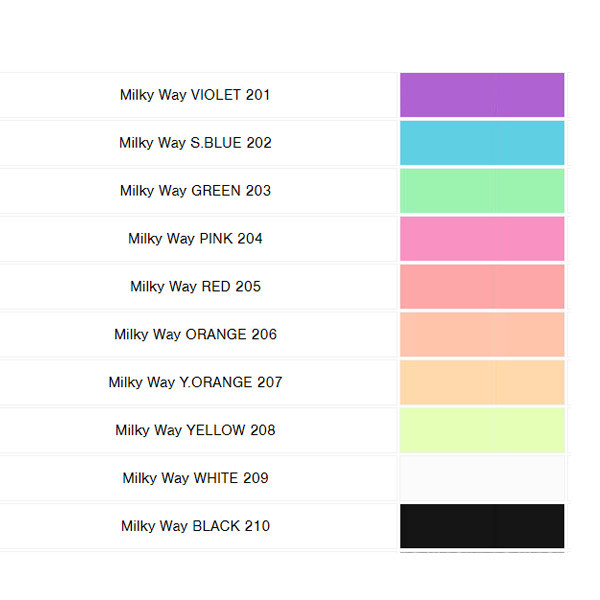Viewport: 600px width, 600px height.
Task: Select the peach orange color swatch
Action: click(482, 335)
